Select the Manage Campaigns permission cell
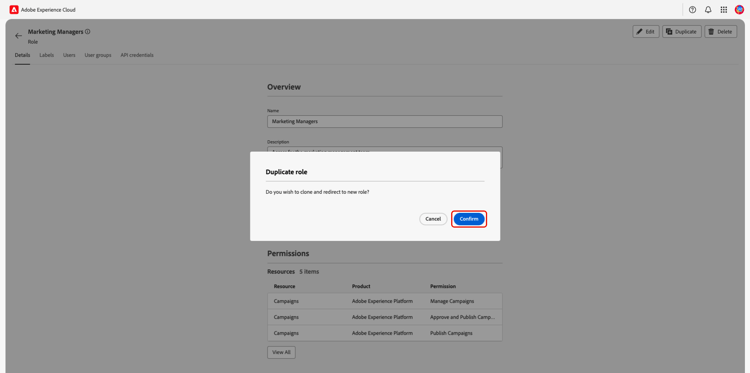750x373 pixels. click(452, 301)
